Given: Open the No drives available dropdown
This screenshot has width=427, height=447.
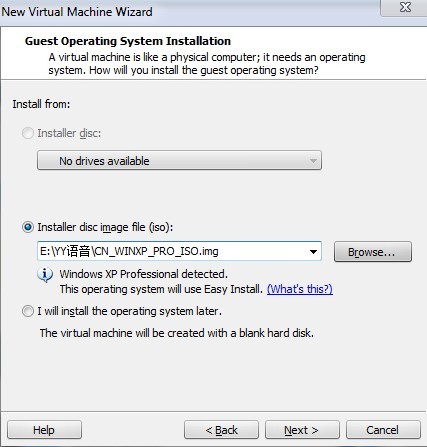Looking at the screenshot, I should (x=179, y=161).
